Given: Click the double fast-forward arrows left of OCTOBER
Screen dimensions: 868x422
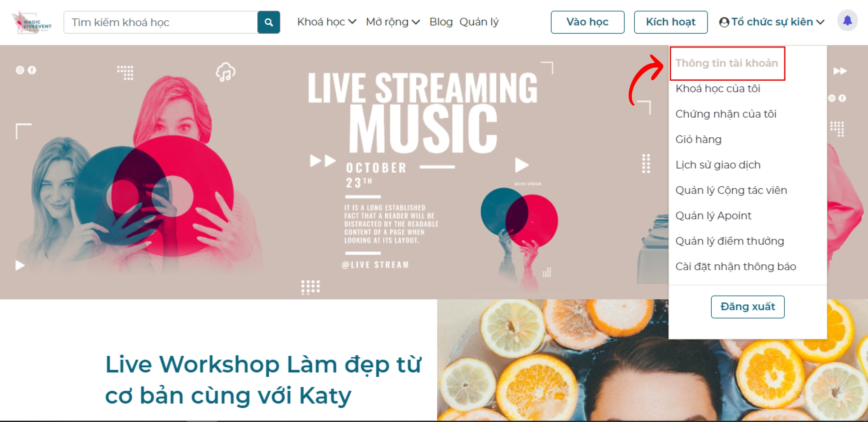Looking at the screenshot, I should pyautogui.click(x=322, y=161).
